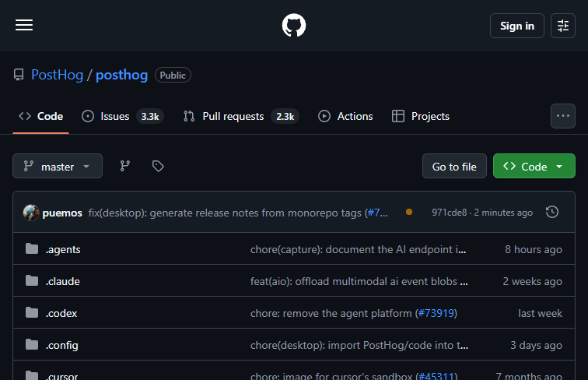Open the .claude folder

click(63, 281)
